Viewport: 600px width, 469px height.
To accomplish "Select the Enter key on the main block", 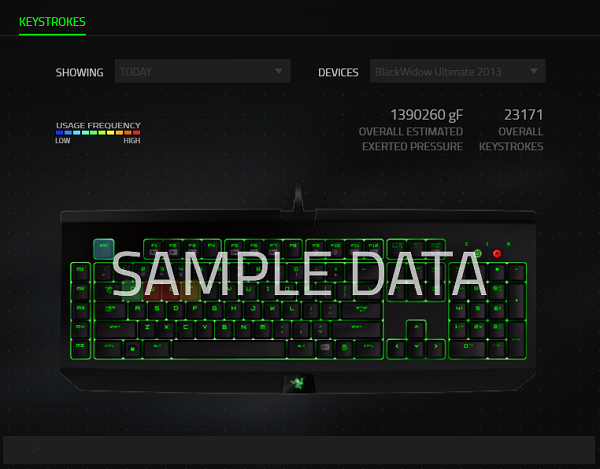I will tap(361, 311).
